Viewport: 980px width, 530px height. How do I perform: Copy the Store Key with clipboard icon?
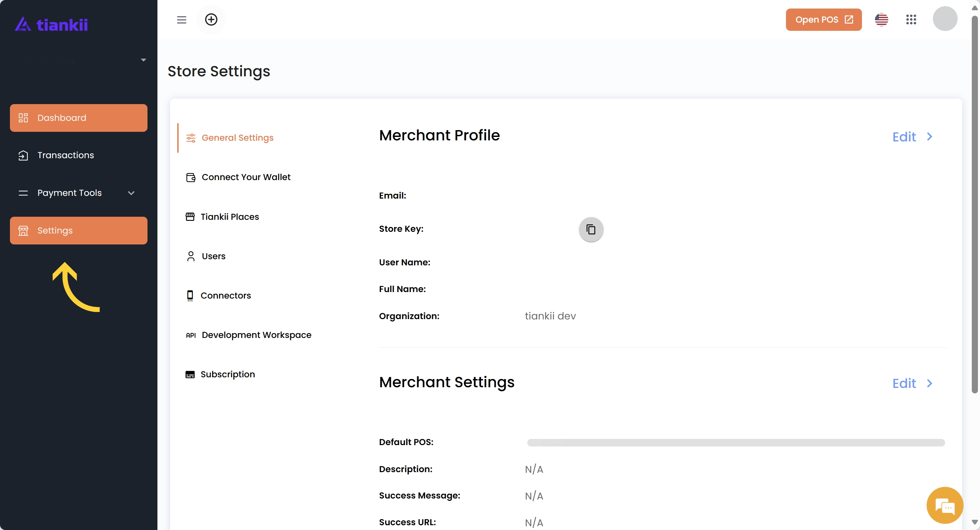click(x=591, y=229)
